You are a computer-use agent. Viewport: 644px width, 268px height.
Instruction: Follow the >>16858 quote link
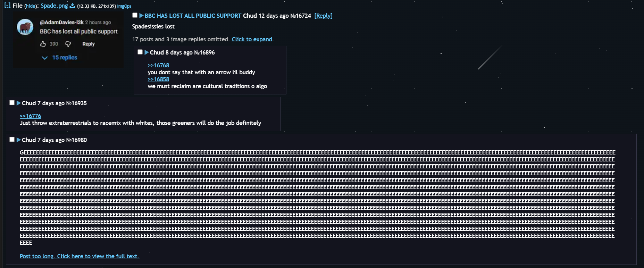(x=158, y=79)
